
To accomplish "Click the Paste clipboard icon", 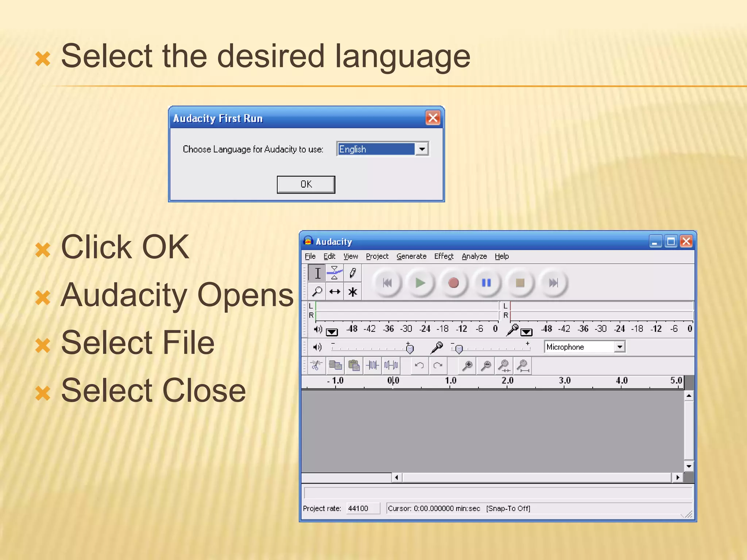I will tap(354, 365).
